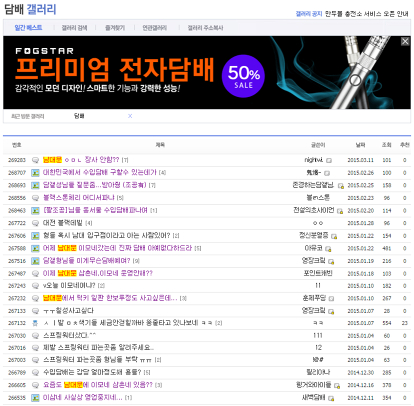Click image icon for post 268463
The width and height of the screenshot is (414, 406).
(35, 211)
